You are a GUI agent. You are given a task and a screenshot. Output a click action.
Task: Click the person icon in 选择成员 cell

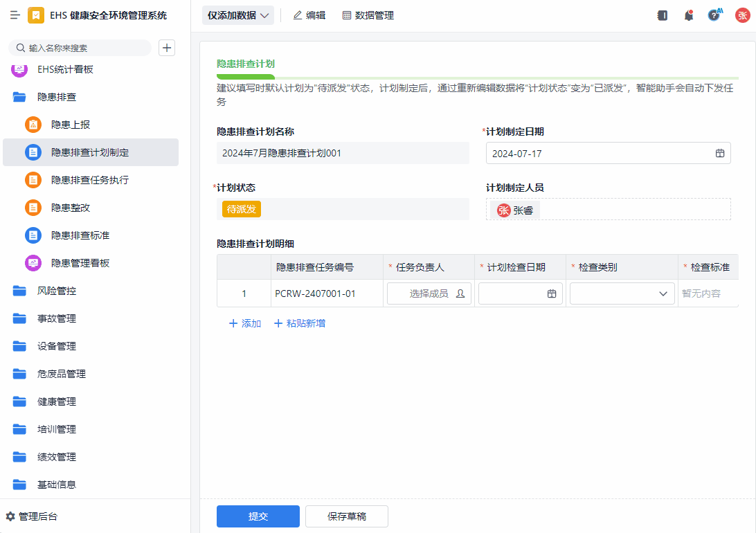pos(460,293)
